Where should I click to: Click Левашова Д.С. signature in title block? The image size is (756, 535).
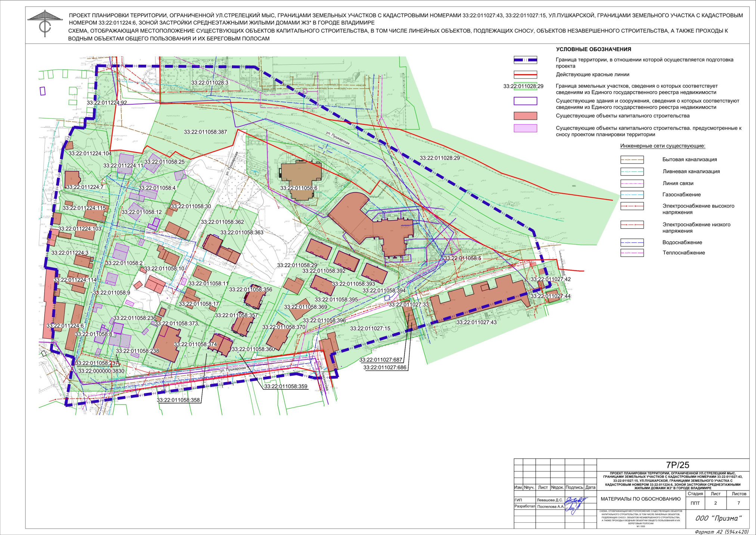(550, 499)
